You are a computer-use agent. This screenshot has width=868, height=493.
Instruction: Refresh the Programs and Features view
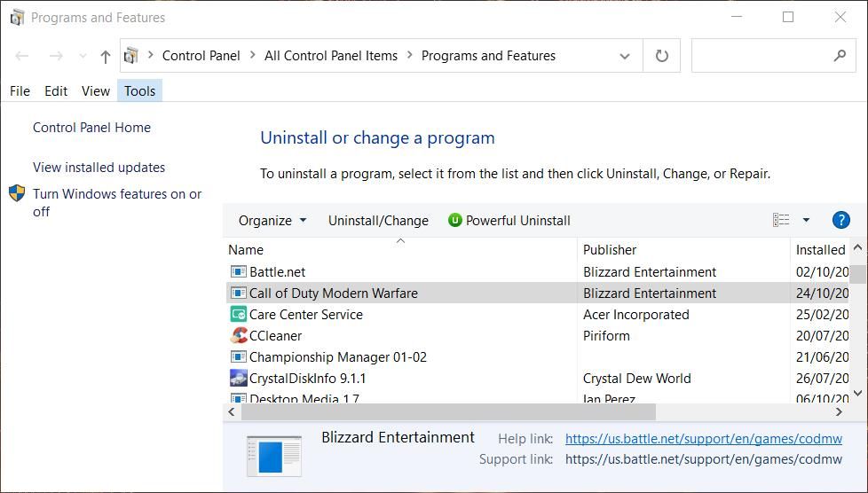[x=661, y=56]
